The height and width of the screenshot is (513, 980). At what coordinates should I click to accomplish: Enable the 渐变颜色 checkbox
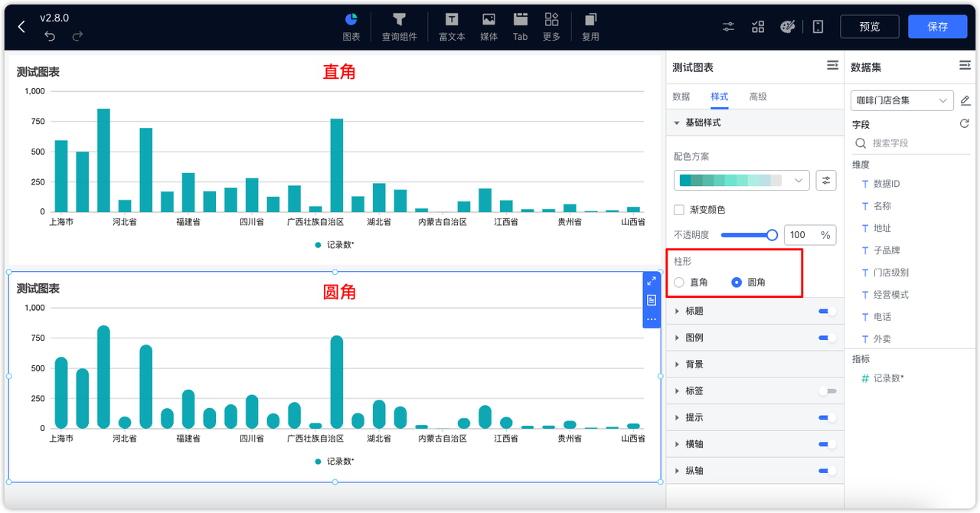678,209
